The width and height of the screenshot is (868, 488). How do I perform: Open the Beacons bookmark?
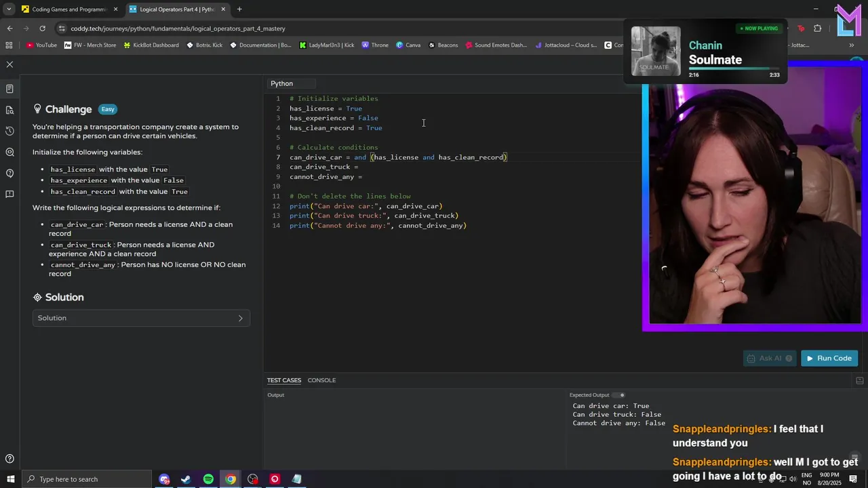click(x=443, y=45)
